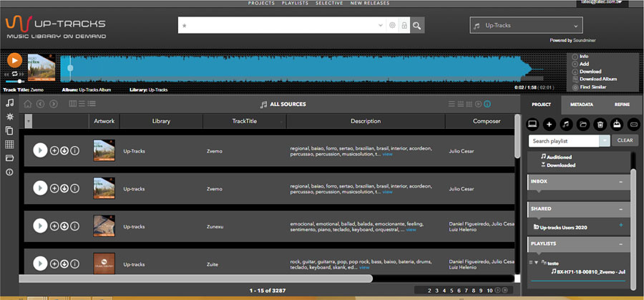644x300 pixels.
Task: Play the track with the orange player button
Action: [x=14, y=60]
